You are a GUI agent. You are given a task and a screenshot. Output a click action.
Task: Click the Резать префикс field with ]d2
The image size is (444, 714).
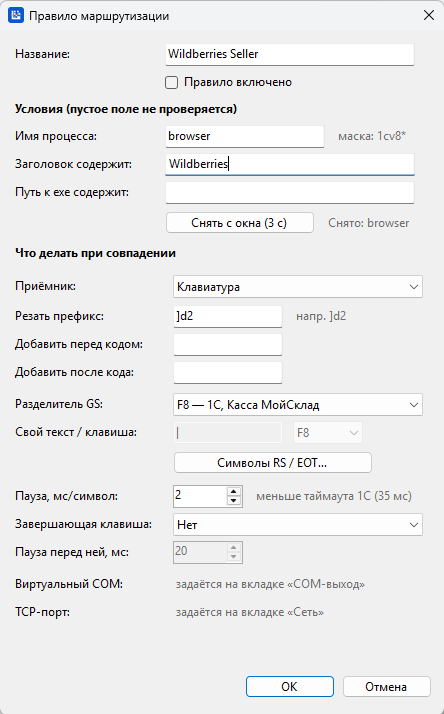click(x=228, y=316)
